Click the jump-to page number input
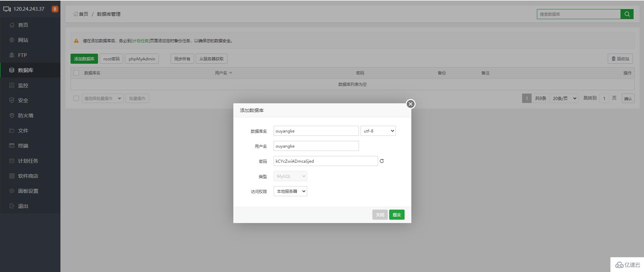Screen dimensions: 644x272 [x=604, y=98]
